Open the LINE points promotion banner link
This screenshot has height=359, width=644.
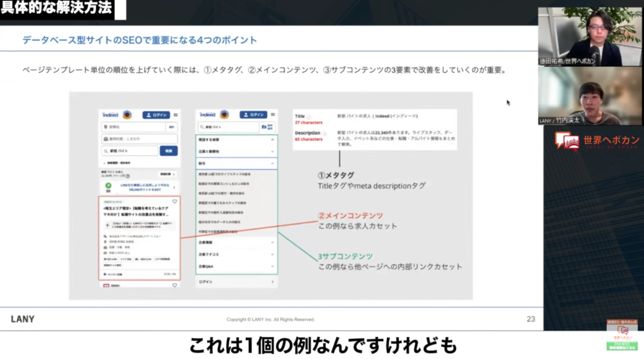coord(139,187)
